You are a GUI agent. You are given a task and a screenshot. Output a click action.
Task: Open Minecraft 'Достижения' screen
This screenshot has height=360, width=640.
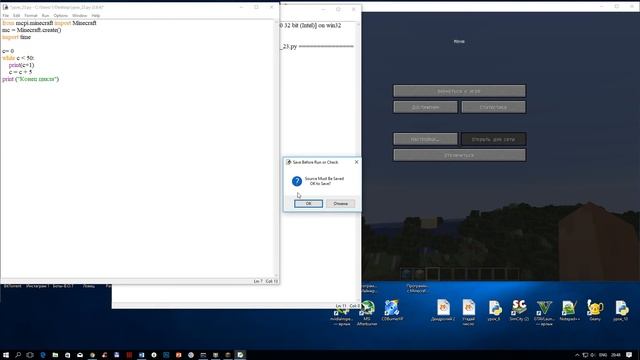tap(425, 107)
